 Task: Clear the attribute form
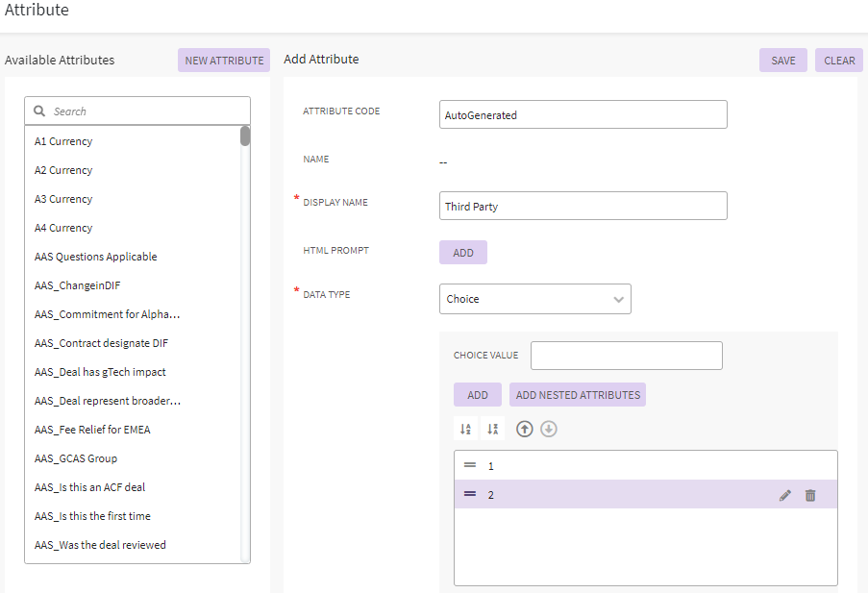click(x=839, y=61)
